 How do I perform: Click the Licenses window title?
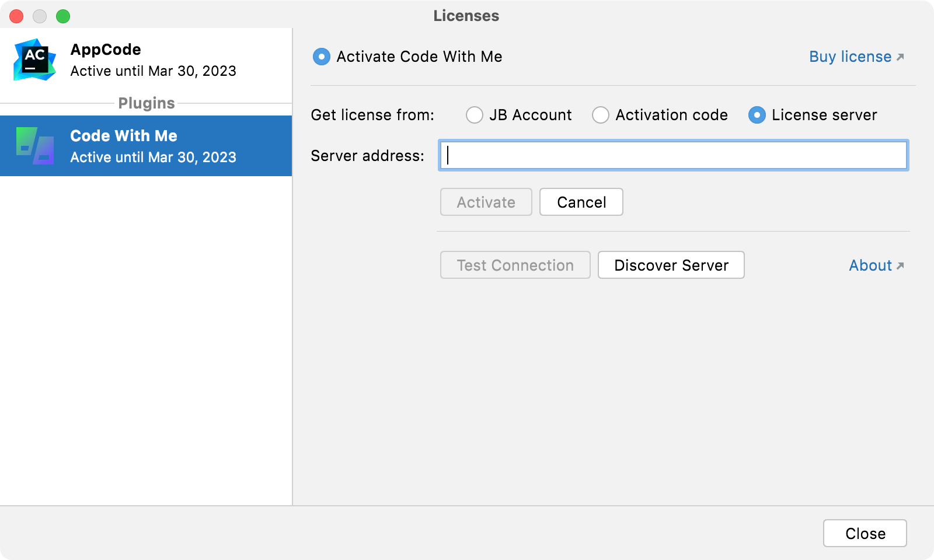pos(466,16)
